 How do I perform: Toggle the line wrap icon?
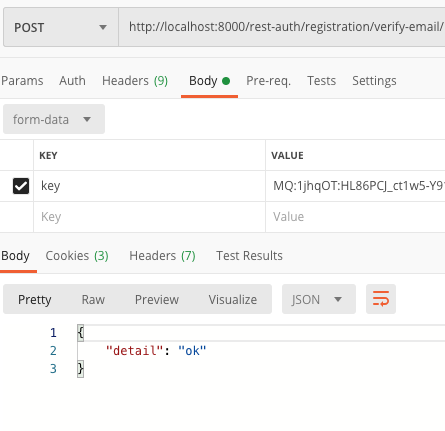[x=381, y=299]
